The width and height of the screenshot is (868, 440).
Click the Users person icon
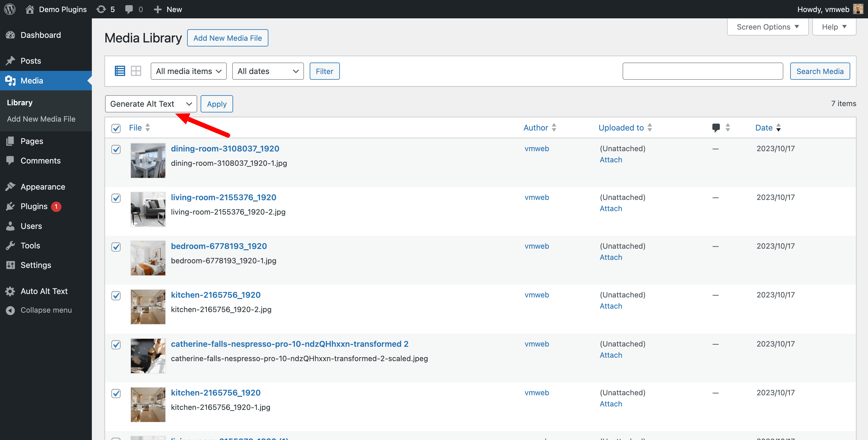[x=10, y=226]
